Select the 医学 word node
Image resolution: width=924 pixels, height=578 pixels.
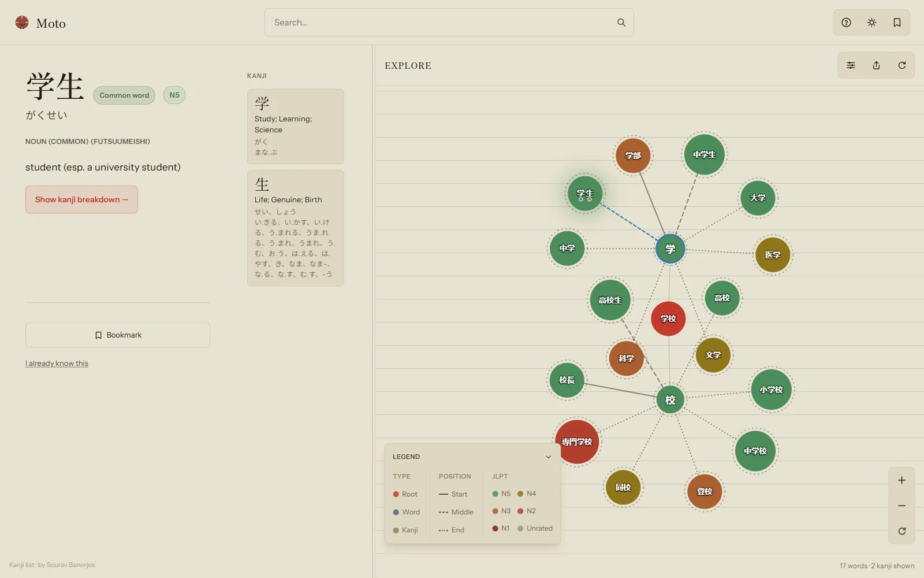(x=773, y=255)
